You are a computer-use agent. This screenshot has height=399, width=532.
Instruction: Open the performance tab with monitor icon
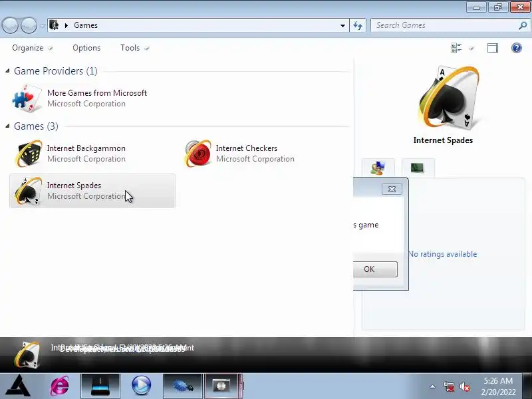click(x=418, y=168)
